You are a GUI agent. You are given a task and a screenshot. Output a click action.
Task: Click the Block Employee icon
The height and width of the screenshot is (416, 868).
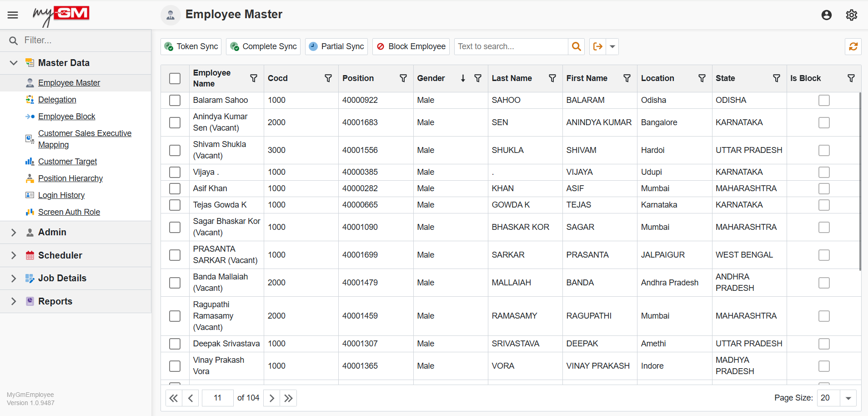381,46
